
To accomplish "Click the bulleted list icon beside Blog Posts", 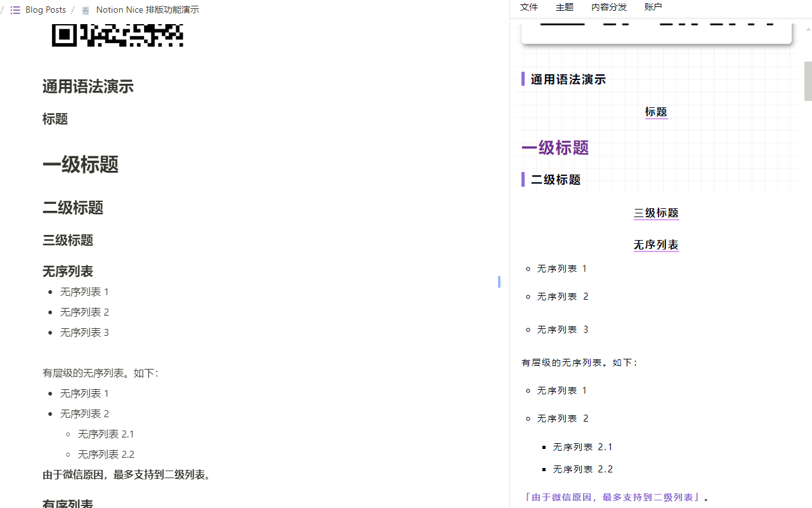I will coord(15,10).
